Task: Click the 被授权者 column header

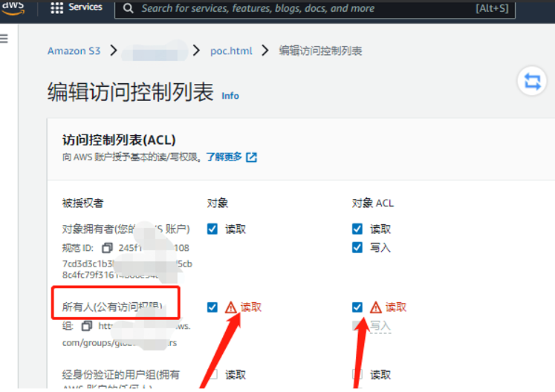Action: coord(82,203)
